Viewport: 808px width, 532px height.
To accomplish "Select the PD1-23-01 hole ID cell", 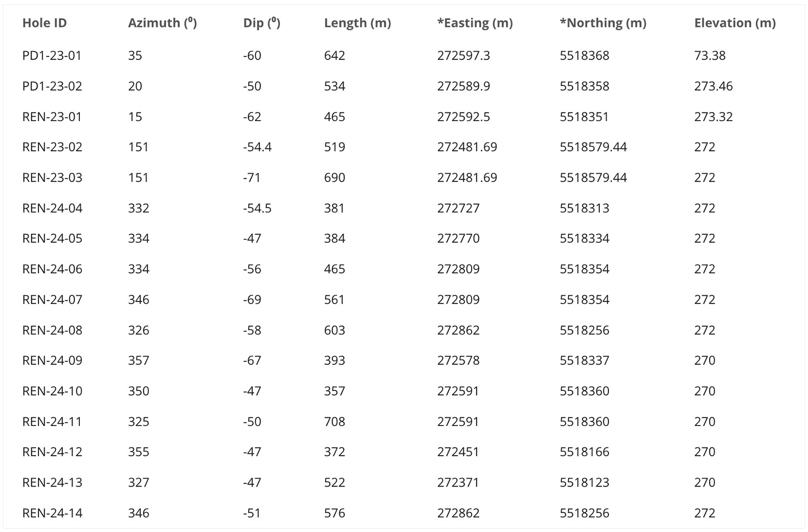I will point(52,56).
